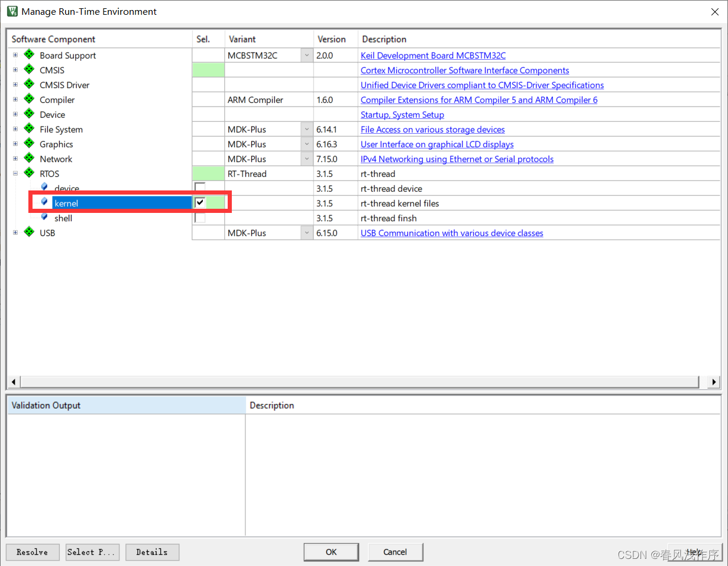Expand the Board Support tree node
Screen dimensions: 728x566
15,55
